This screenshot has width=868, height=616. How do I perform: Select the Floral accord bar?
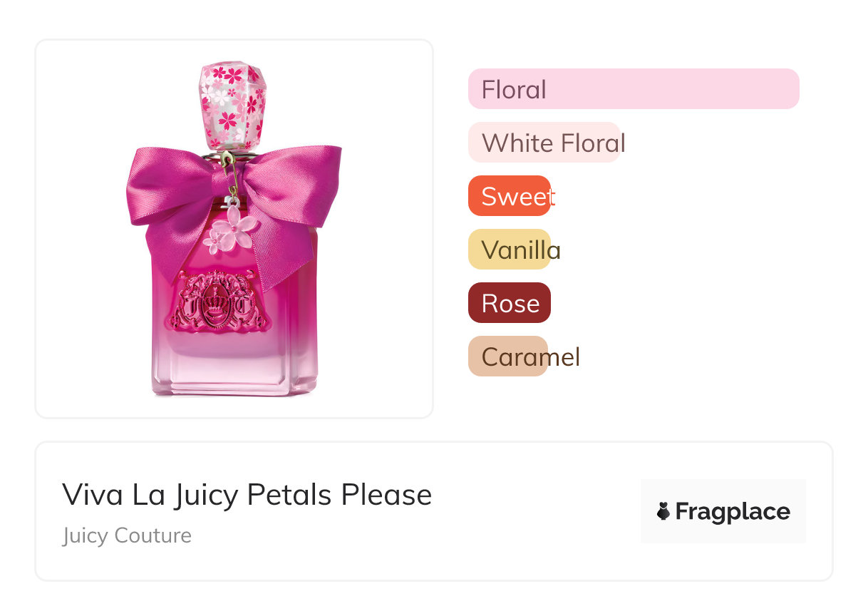pos(633,89)
